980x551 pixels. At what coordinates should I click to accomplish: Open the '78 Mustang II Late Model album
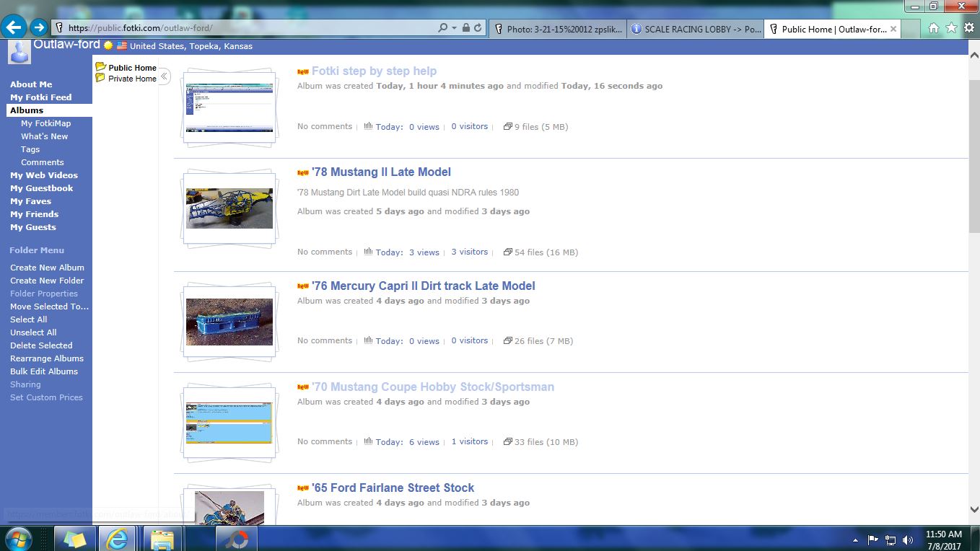[x=381, y=172]
